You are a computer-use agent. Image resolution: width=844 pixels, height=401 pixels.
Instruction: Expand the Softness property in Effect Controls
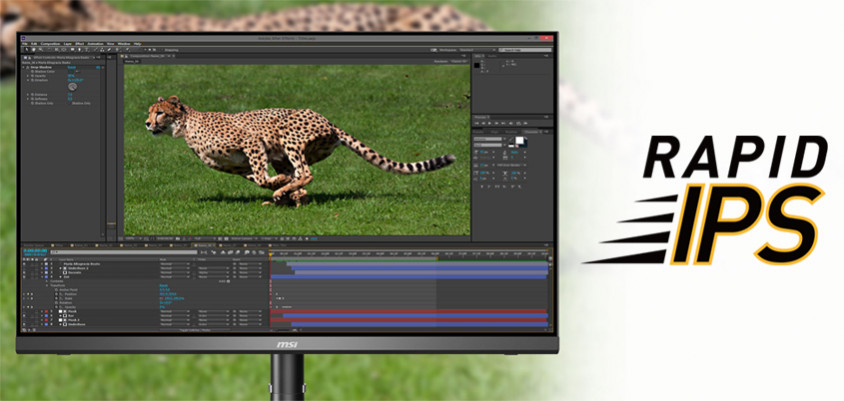[28, 99]
